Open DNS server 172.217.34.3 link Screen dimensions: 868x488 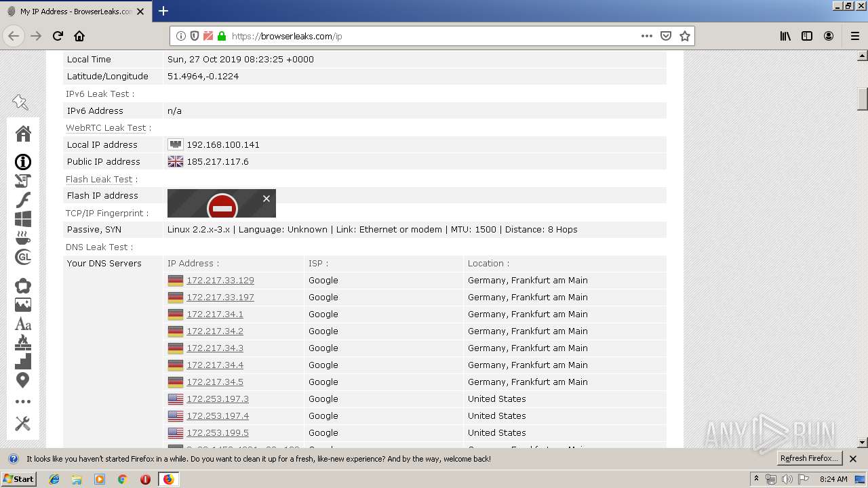215,348
